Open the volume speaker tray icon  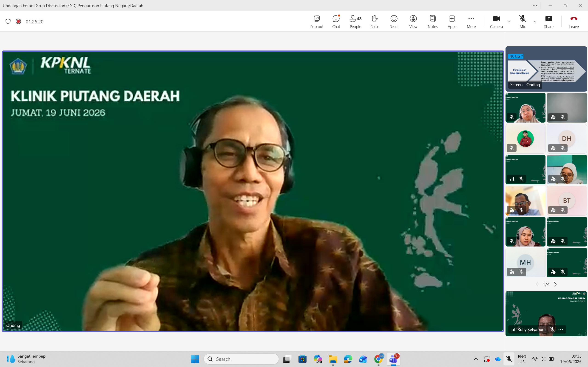click(x=543, y=359)
